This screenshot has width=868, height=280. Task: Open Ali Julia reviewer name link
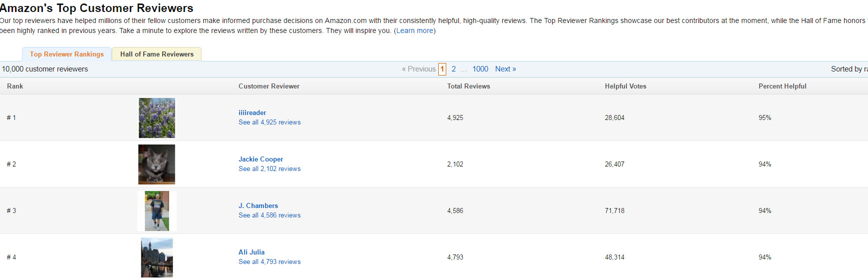click(252, 252)
